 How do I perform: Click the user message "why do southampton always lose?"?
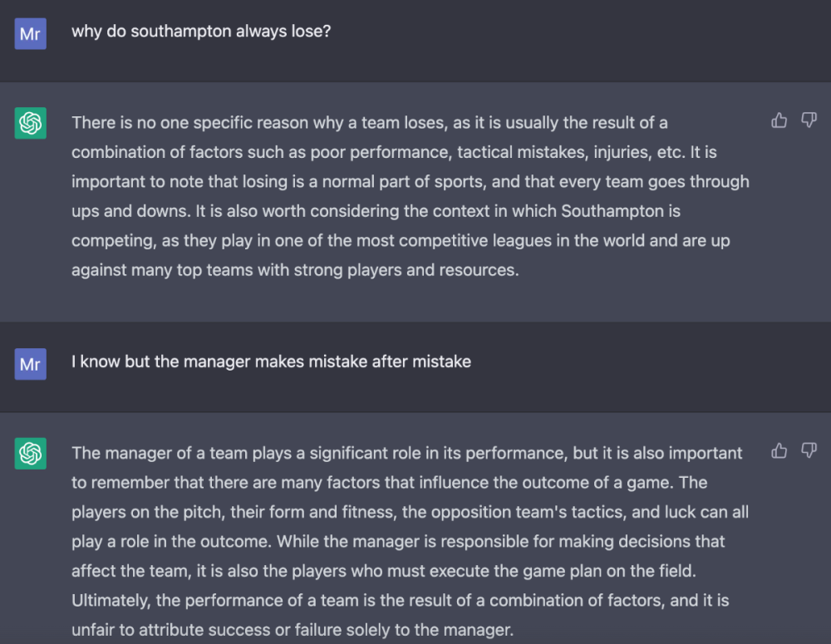tap(202, 32)
